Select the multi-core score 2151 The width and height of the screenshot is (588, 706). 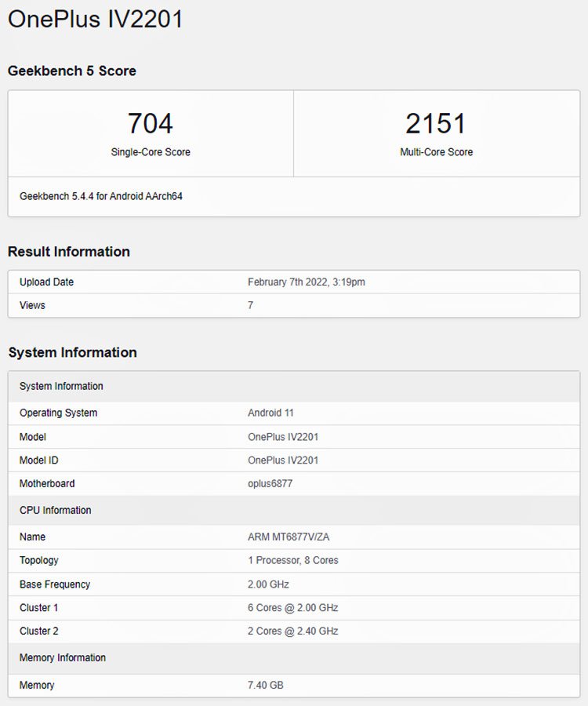click(x=436, y=123)
